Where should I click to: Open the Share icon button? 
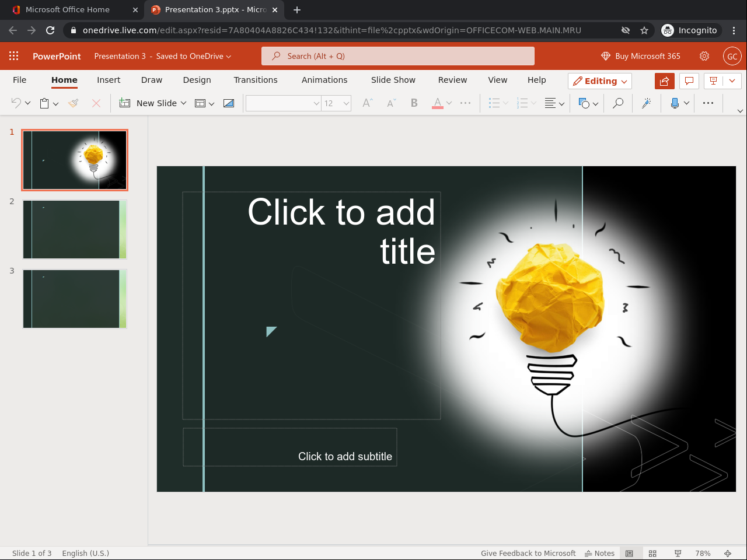pos(664,81)
